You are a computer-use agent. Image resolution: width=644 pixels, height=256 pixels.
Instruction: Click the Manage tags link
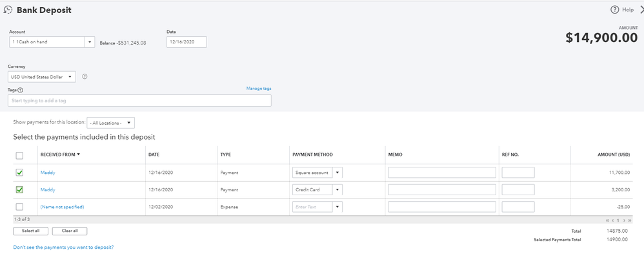click(259, 89)
